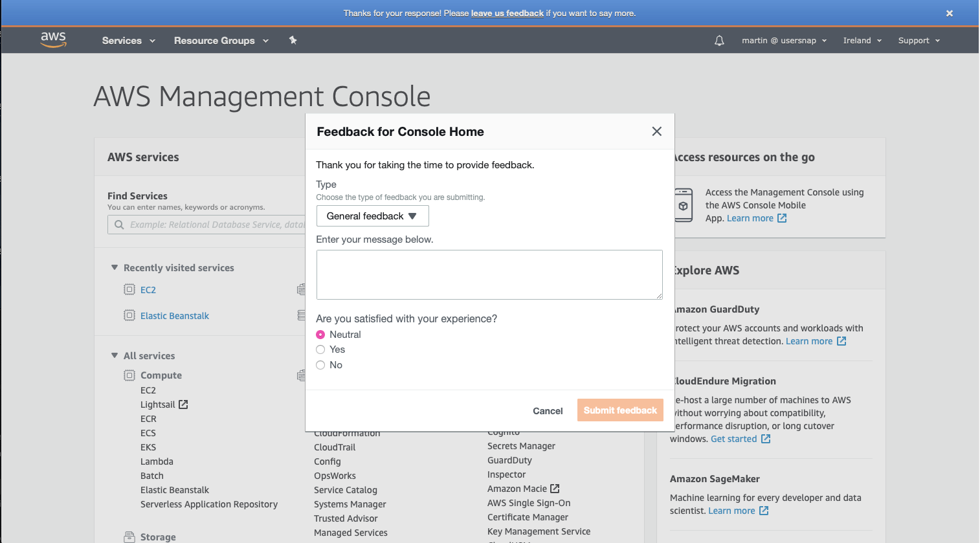This screenshot has height=543, width=980.
Task: Click into the feedback message text area
Action: [x=489, y=274]
